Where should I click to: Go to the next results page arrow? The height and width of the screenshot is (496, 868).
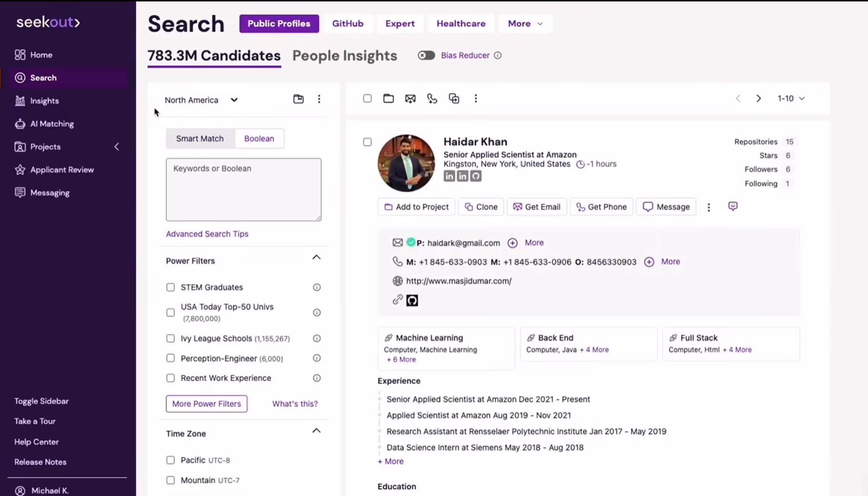point(759,98)
